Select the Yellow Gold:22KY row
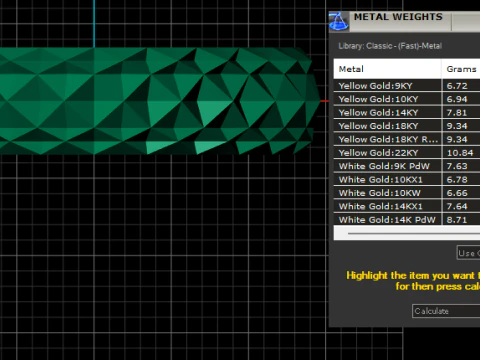This screenshot has height=360, width=480. click(407, 152)
